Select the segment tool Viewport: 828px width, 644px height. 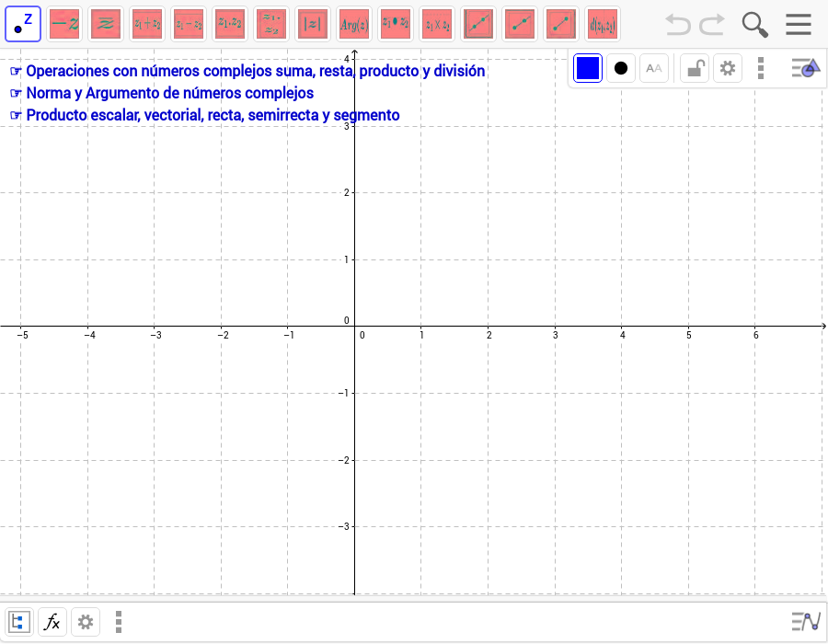pos(561,24)
